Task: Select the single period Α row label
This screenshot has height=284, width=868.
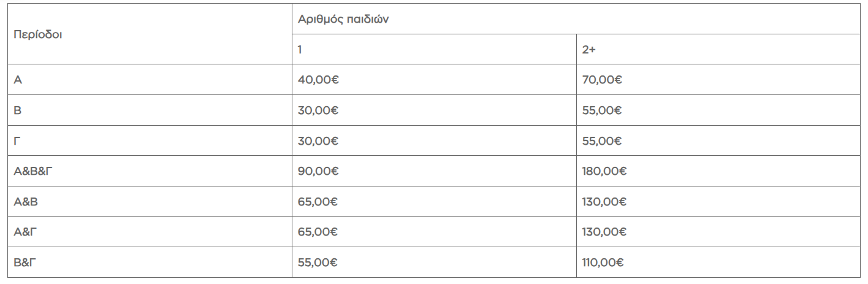Action: pyautogui.click(x=18, y=80)
